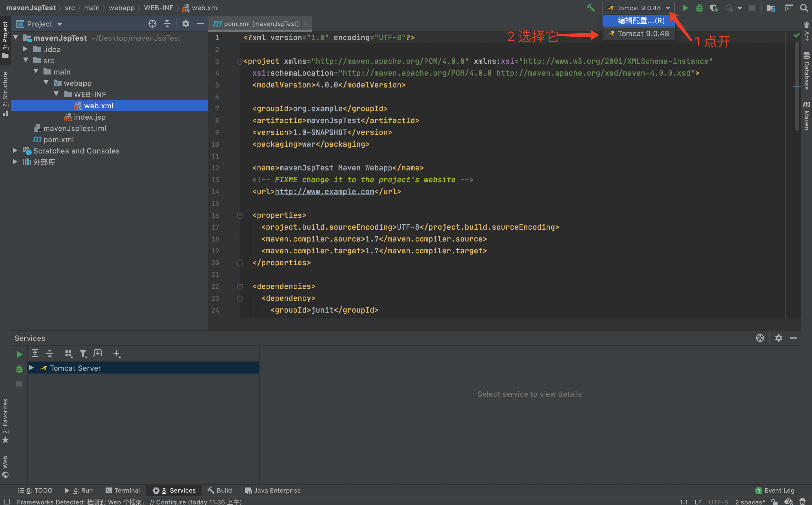The height and width of the screenshot is (505, 812).
Task: Collapse the webapp folder
Action: 46,82
